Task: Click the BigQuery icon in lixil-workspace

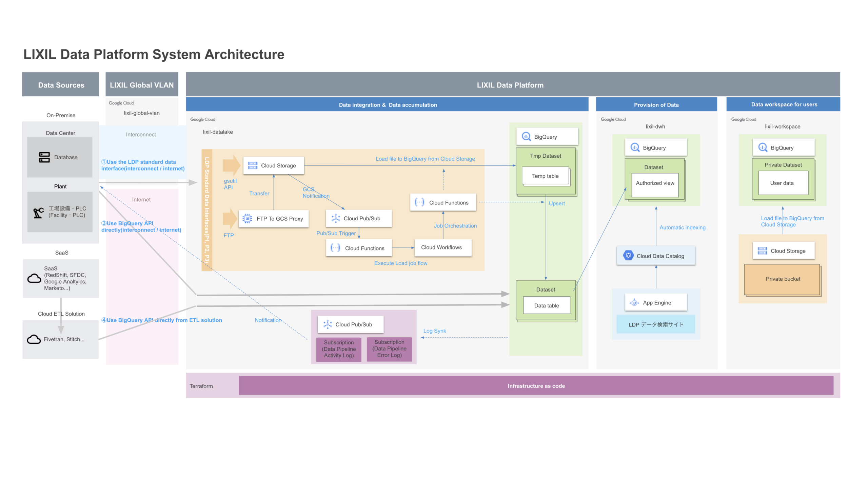Action: [x=763, y=147]
